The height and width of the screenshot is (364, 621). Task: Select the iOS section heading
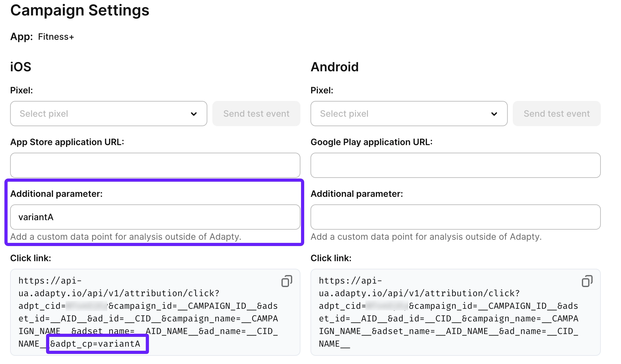pyautogui.click(x=20, y=67)
